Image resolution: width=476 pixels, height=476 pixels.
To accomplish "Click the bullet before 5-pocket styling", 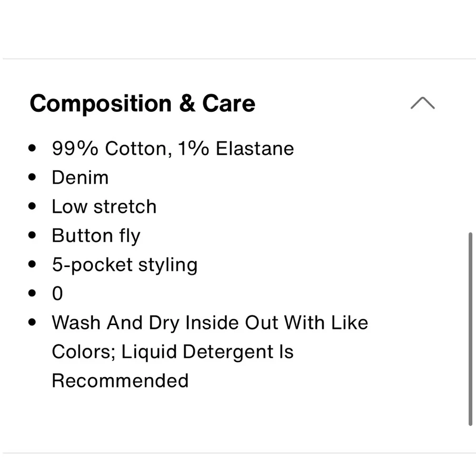I will (x=32, y=264).
